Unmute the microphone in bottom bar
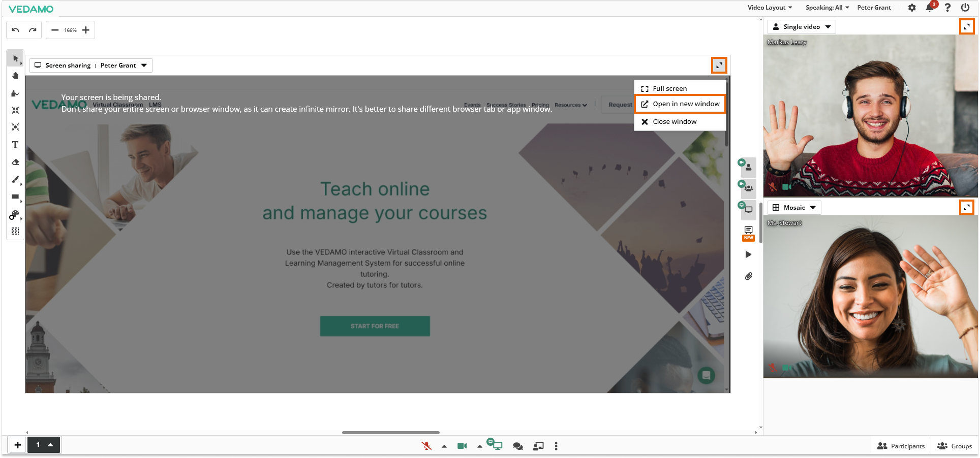Screen dimensions: 980x458 click(426, 446)
